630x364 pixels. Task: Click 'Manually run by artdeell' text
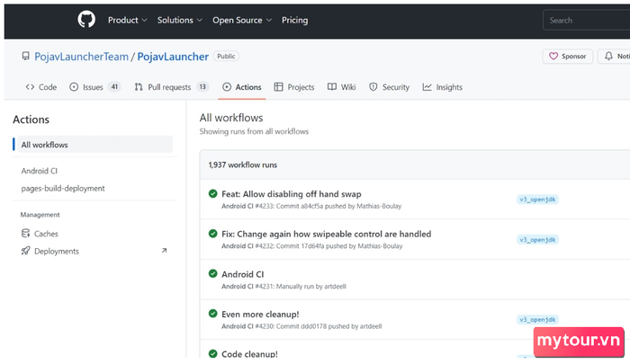click(x=311, y=287)
